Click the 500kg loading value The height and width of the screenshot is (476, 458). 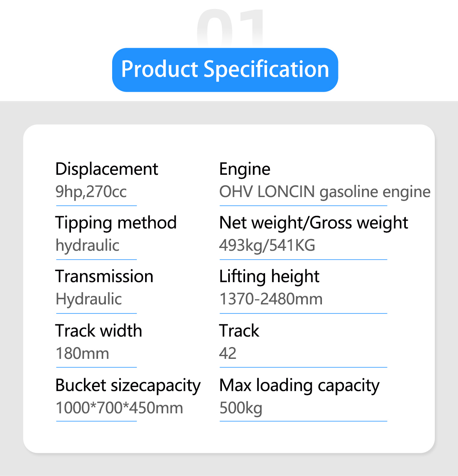[241, 408]
